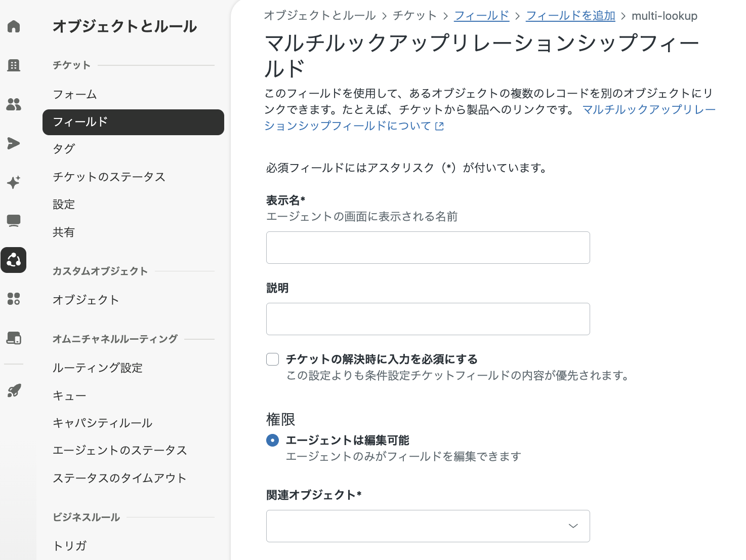Open フォーム in the side menu

pos(75,95)
